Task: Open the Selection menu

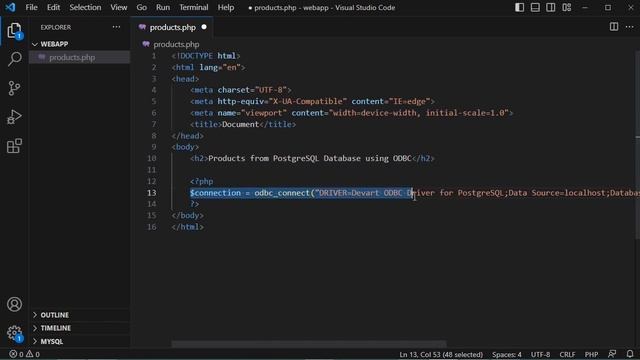Action: pos(85,7)
